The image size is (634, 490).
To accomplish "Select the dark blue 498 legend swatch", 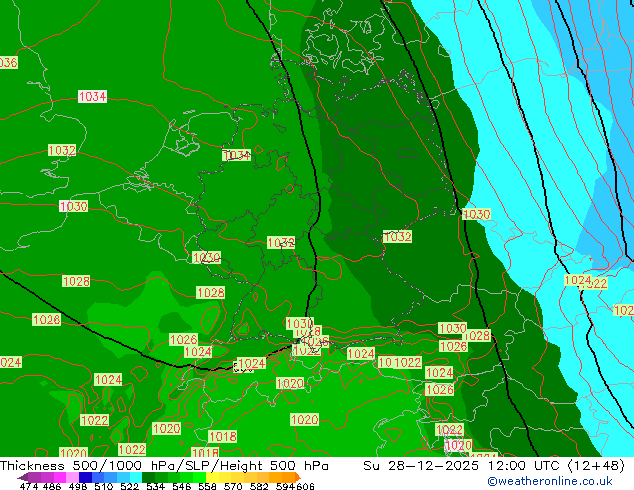I will (86, 477).
